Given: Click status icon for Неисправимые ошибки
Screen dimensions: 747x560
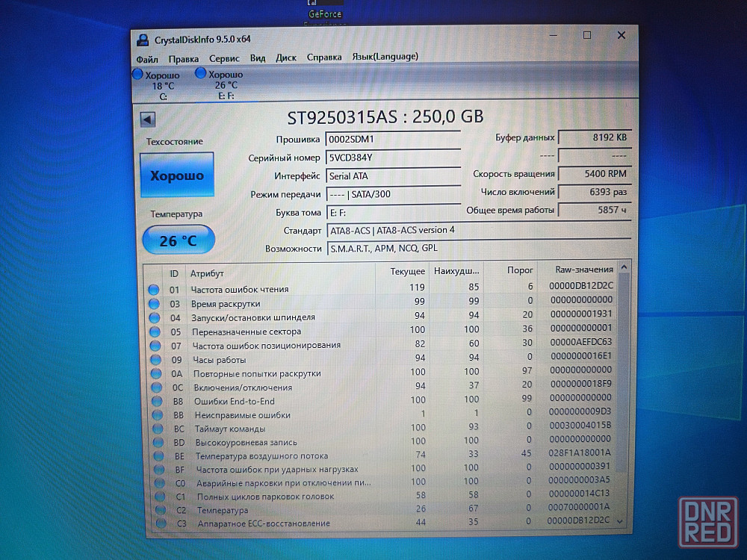Looking at the screenshot, I should [x=158, y=415].
